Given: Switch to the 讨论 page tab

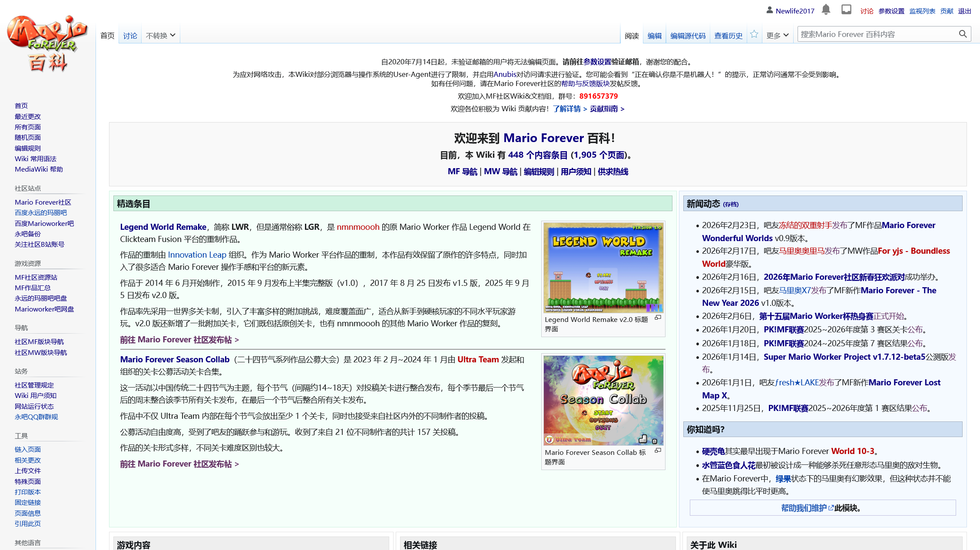Looking at the screenshot, I should (129, 36).
